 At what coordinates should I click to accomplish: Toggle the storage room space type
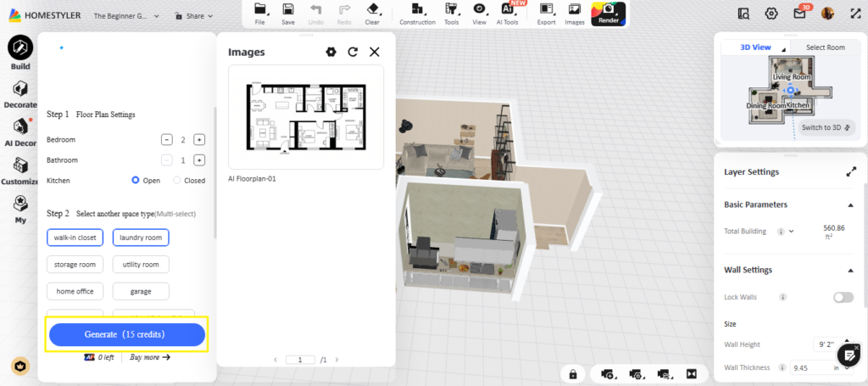[x=75, y=265]
